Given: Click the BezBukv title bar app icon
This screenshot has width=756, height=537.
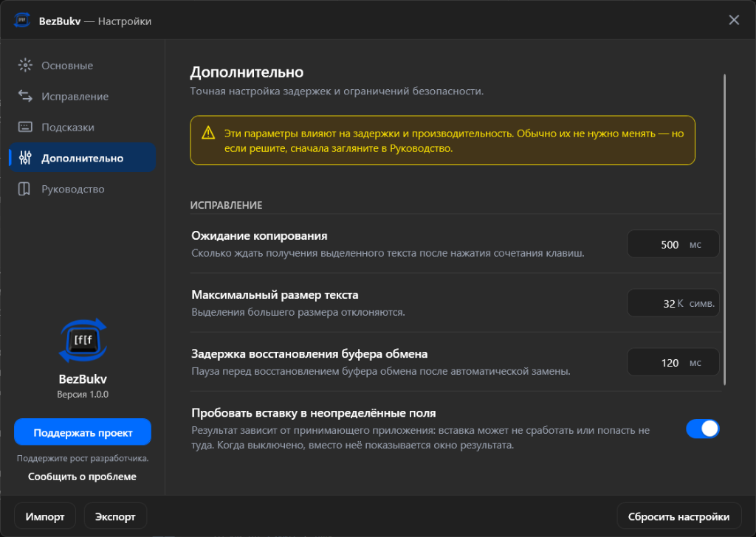Looking at the screenshot, I should (x=21, y=20).
